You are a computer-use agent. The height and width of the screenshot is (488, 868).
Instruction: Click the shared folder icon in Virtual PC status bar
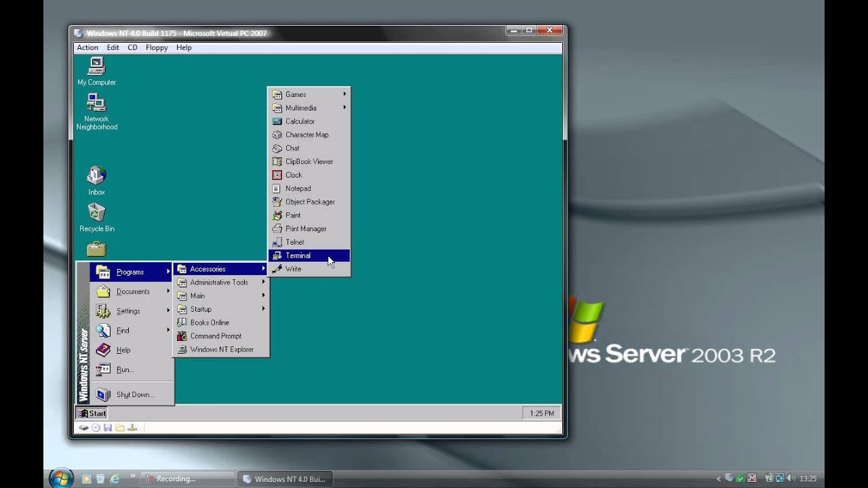[x=119, y=428]
